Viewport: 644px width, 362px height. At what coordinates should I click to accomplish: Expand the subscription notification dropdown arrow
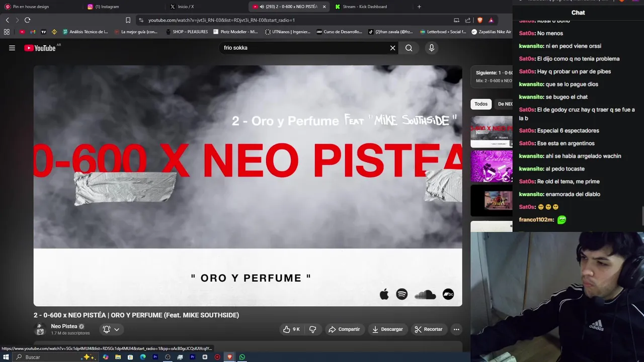coord(117,329)
